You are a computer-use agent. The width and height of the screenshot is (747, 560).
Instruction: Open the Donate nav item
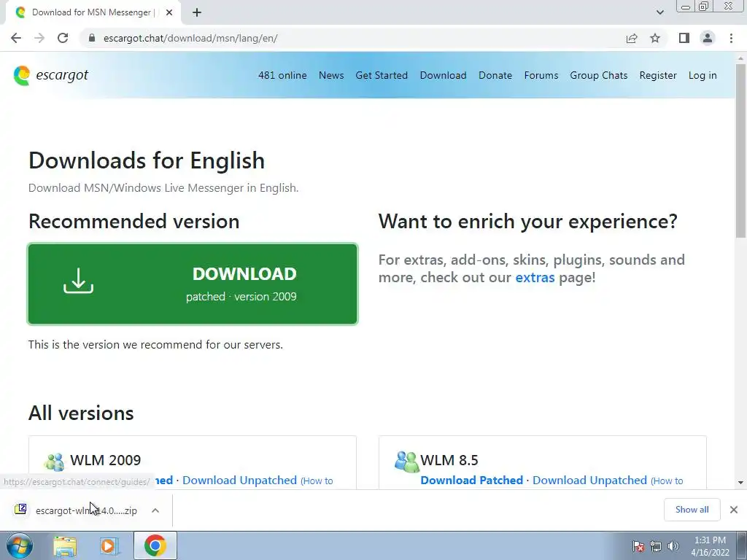point(495,75)
